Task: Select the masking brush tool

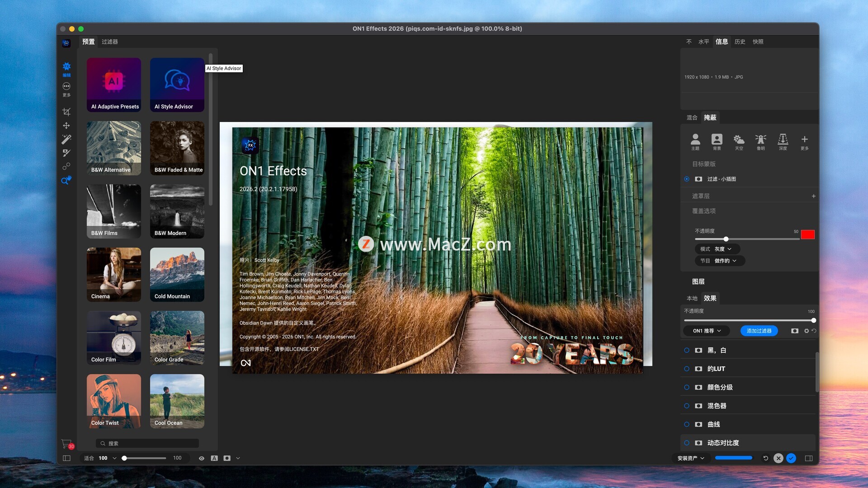Action: click(x=66, y=153)
